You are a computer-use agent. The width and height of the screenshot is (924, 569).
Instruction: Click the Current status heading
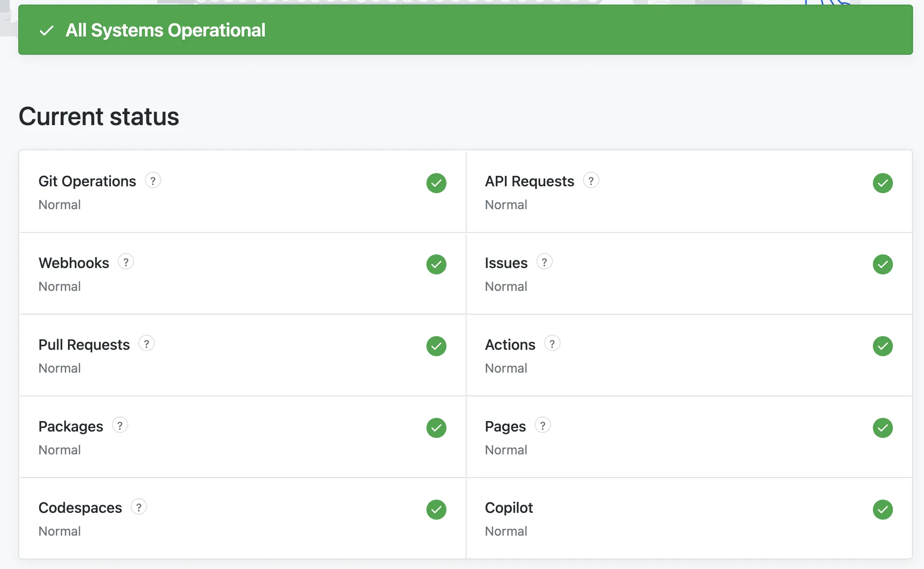point(99,116)
